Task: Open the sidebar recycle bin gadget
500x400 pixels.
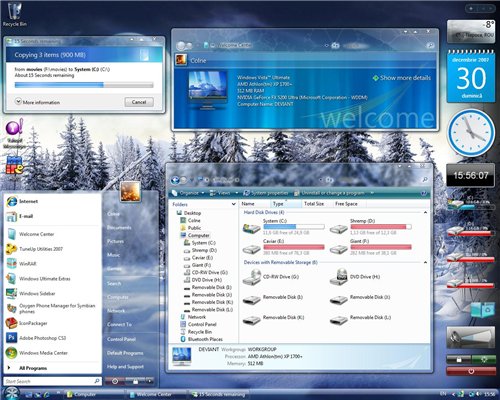Action: pyautogui.click(x=483, y=309)
